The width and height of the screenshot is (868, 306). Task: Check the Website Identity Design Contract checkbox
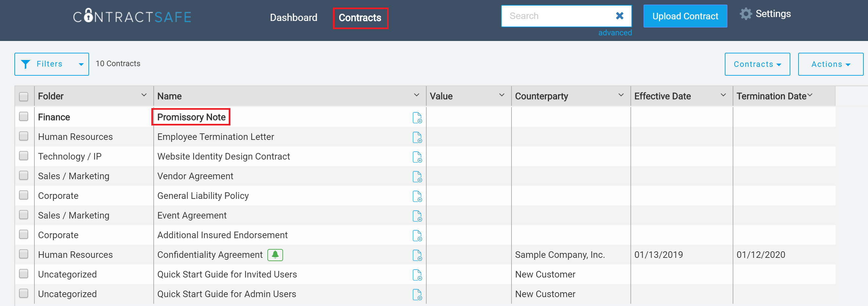(x=24, y=155)
